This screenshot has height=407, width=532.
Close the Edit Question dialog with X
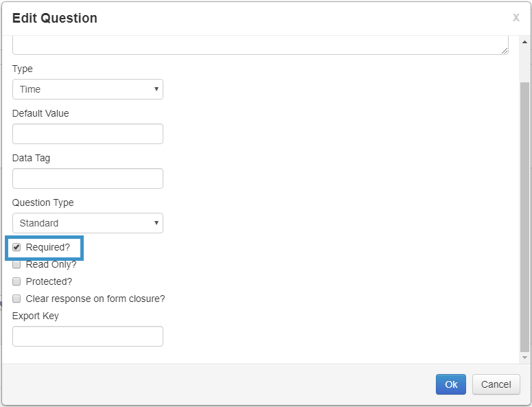click(516, 18)
